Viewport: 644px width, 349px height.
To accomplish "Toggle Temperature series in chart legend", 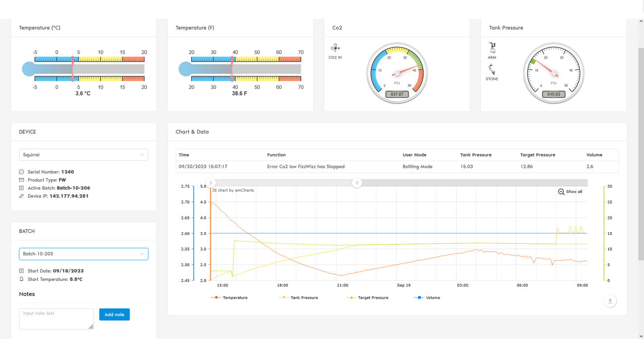I will click(229, 298).
